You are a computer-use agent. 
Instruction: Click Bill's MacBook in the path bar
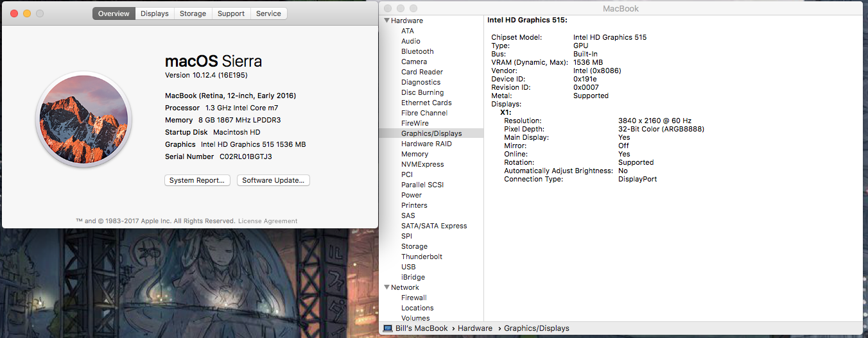click(x=421, y=328)
